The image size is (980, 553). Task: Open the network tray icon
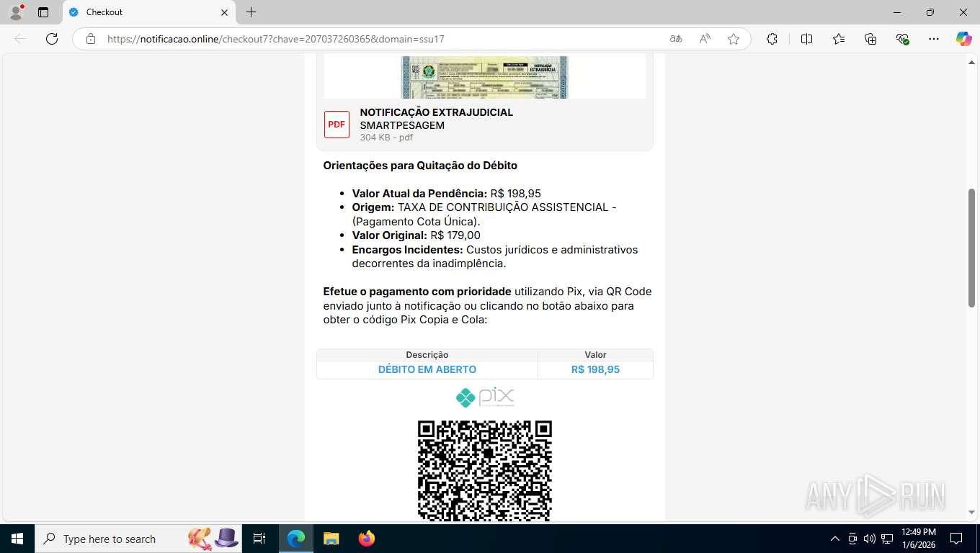coord(887,539)
